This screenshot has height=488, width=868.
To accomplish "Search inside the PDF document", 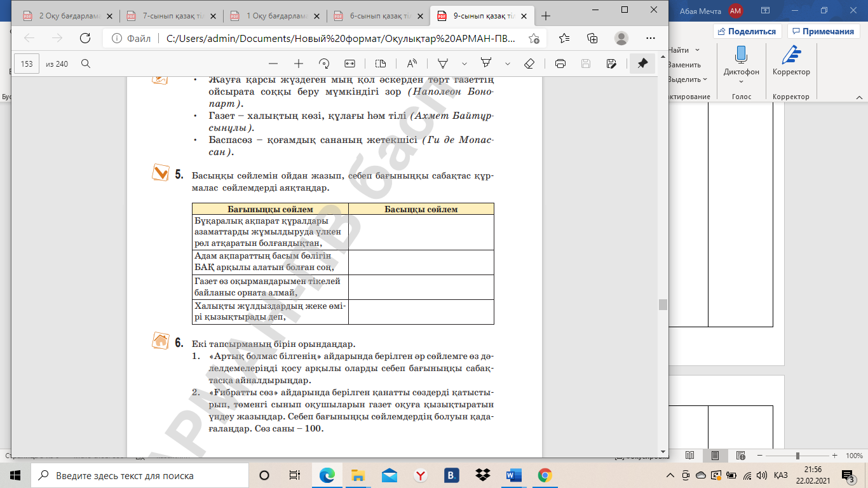I will [86, 64].
